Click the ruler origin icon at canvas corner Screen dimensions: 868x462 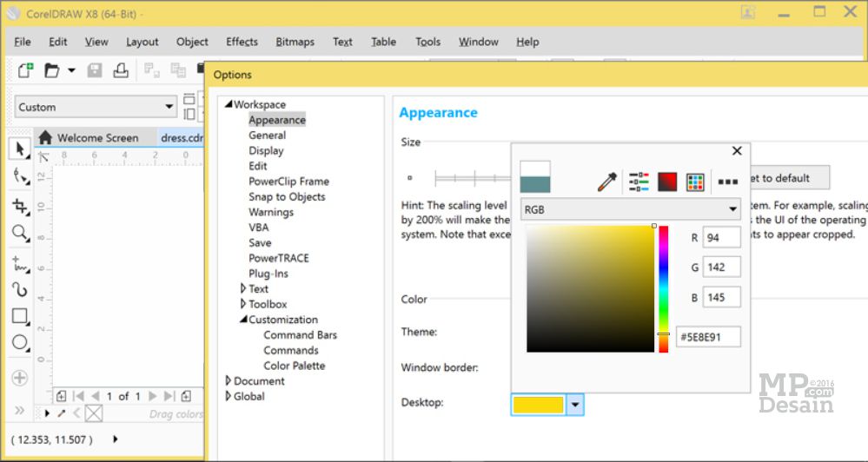(43, 157)
